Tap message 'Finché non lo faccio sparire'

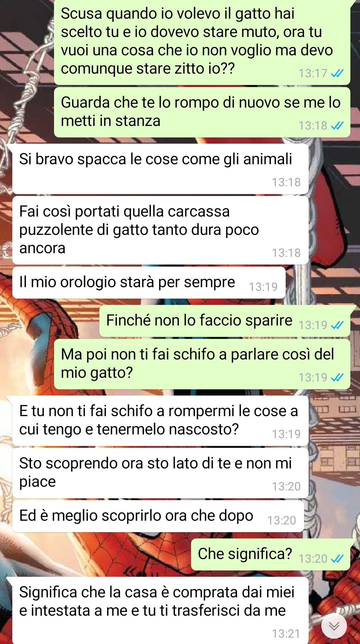[225, 321]
